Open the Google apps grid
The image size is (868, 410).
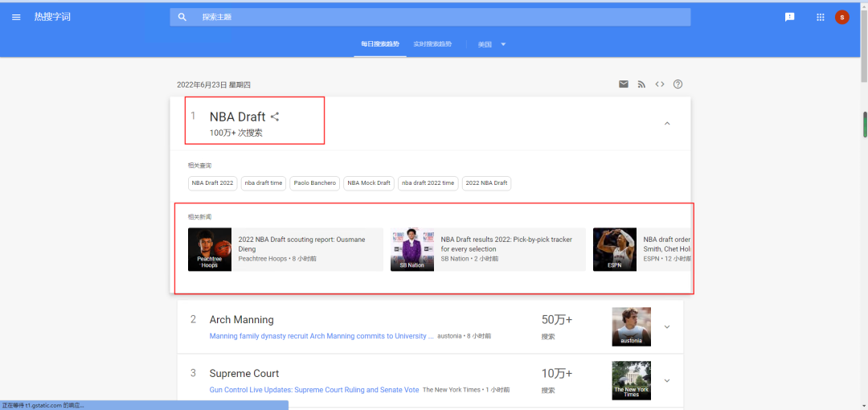tap(820, 17)
